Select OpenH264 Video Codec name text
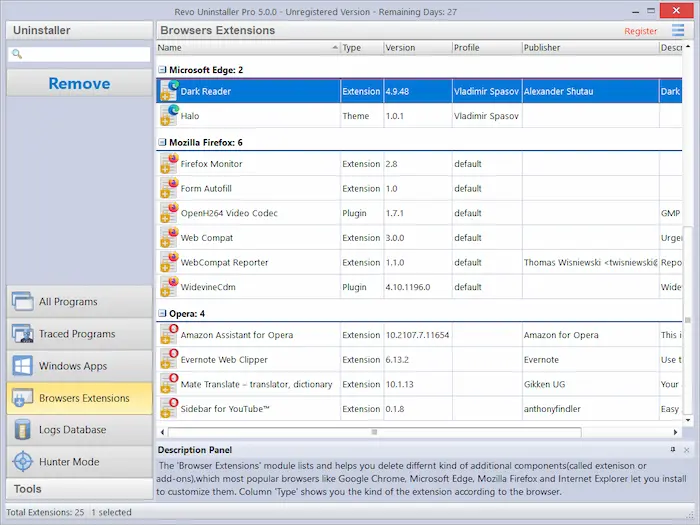This screenshot has height=525, width=700. pyautogui.click(x=229, y=213)
